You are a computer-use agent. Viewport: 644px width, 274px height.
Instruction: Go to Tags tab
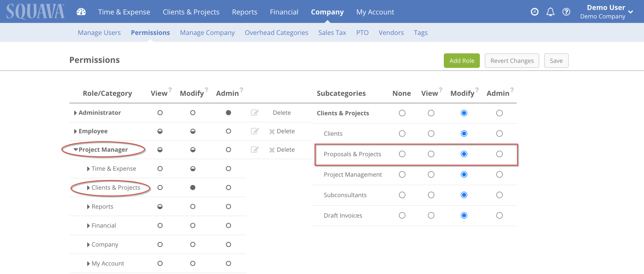(x=421, y=32)
